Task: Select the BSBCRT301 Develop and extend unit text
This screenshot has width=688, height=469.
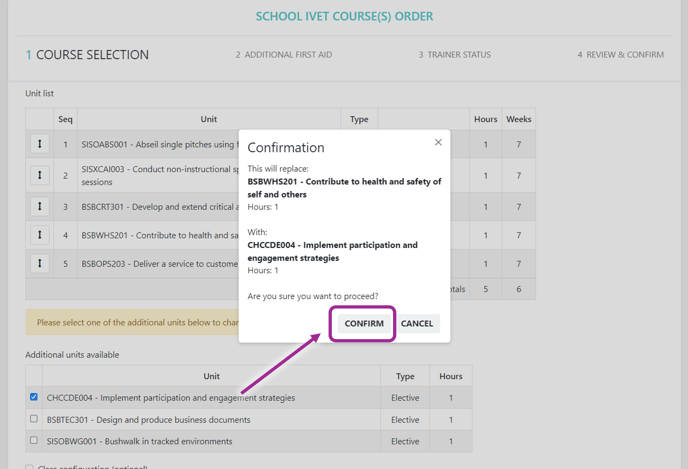Action: [x=160, y=207]
